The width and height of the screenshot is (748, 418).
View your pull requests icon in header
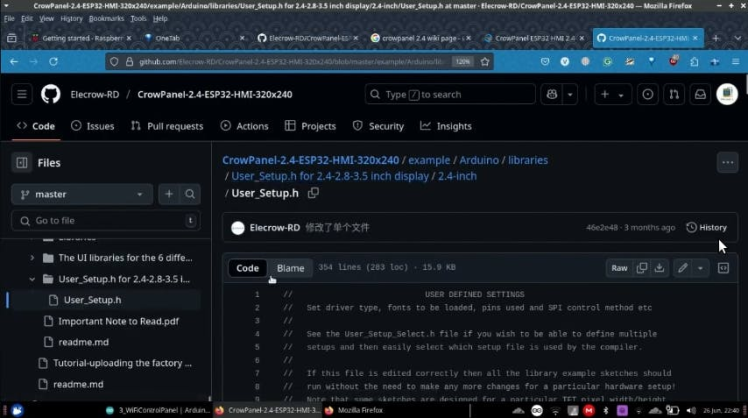674,94
